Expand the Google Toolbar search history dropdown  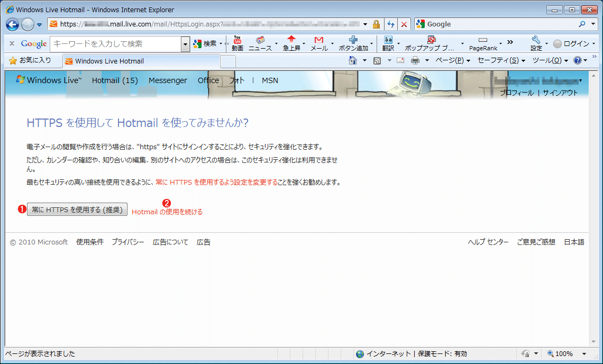tap(185, 44)
